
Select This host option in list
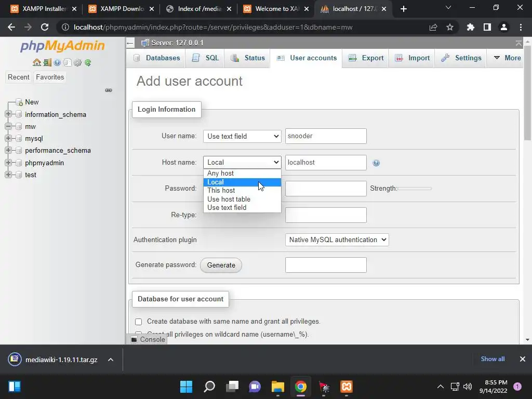tap(242, 191)
